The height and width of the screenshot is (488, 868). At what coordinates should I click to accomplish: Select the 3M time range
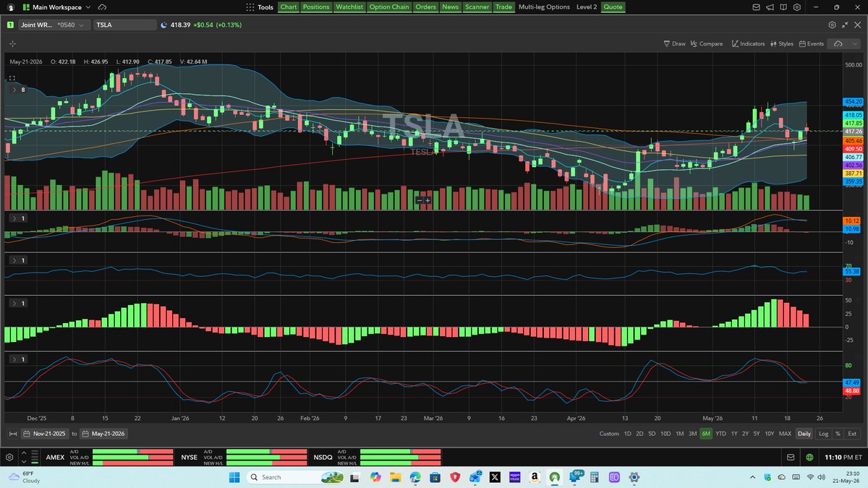[x=692, y=434]
